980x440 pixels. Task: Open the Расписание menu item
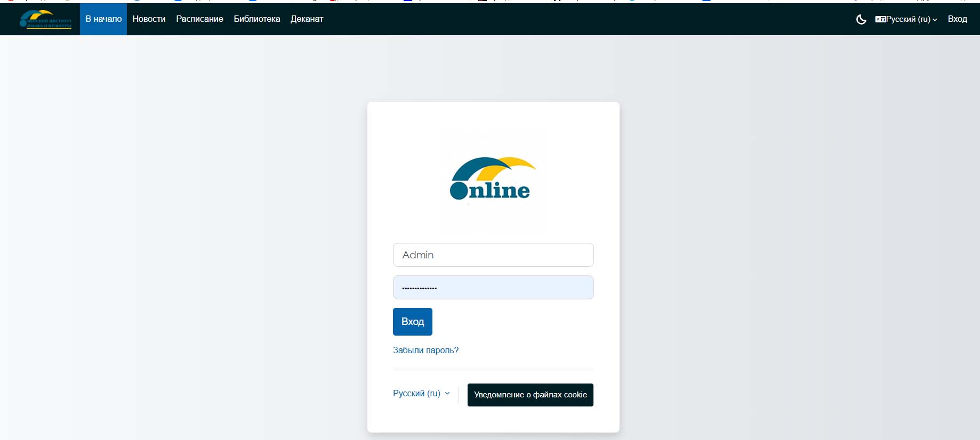(199, 19)
